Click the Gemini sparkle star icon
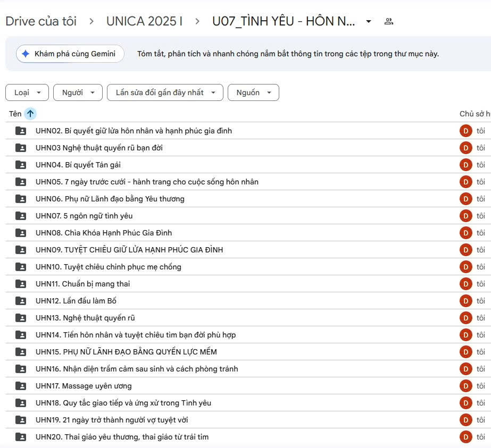The width and height of the screenshot is (491, 448). tap(26, 54)
